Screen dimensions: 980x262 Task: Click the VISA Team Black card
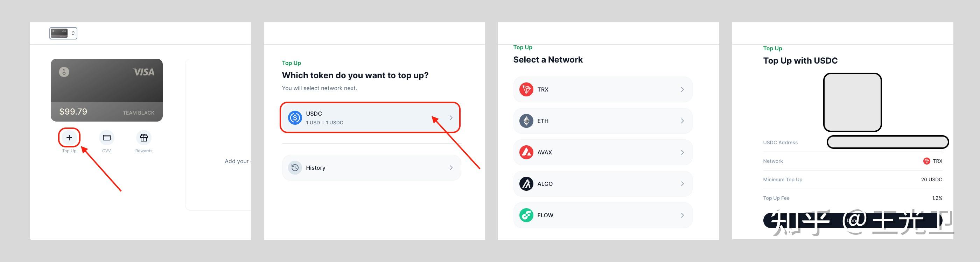106,90
